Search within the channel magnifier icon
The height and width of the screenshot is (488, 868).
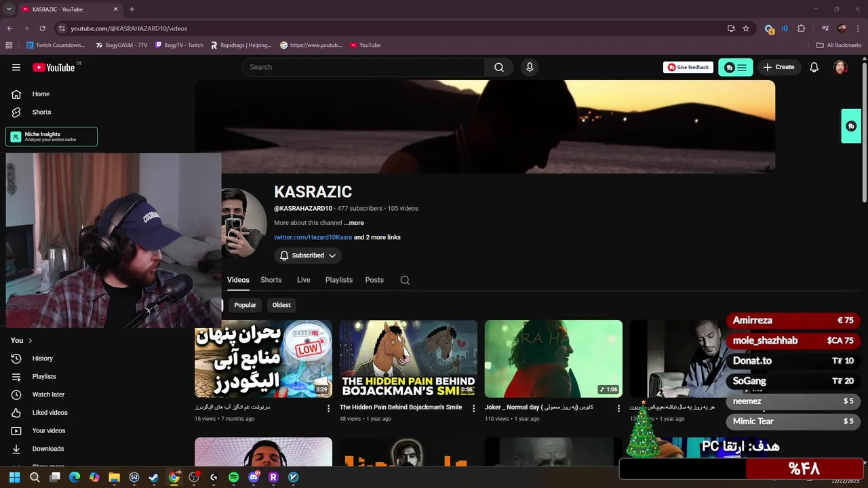405,280
